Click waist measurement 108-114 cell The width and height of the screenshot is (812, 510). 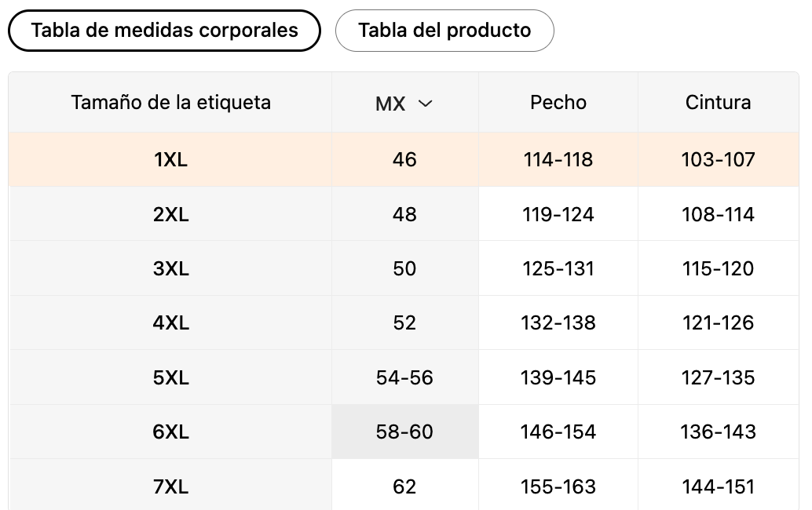tap(718, 214)
